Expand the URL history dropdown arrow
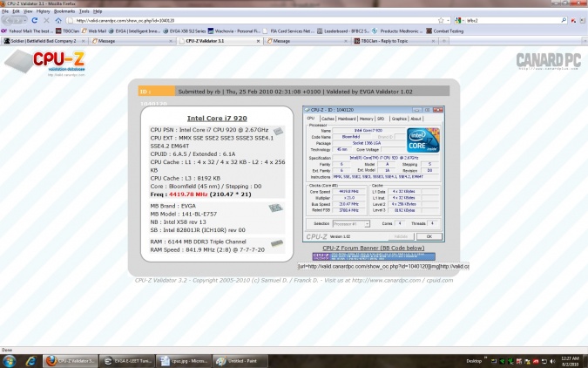Viewport: 588px width, 368px height. 448,20
